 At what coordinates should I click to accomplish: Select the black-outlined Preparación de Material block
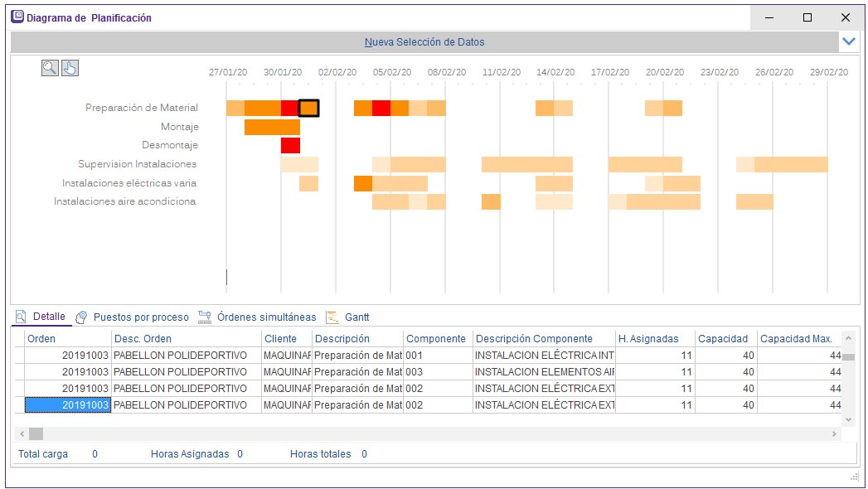coord(308,108)
